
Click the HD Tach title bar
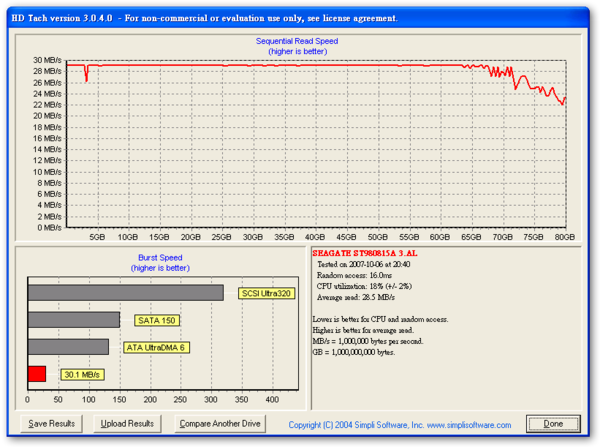298,18
